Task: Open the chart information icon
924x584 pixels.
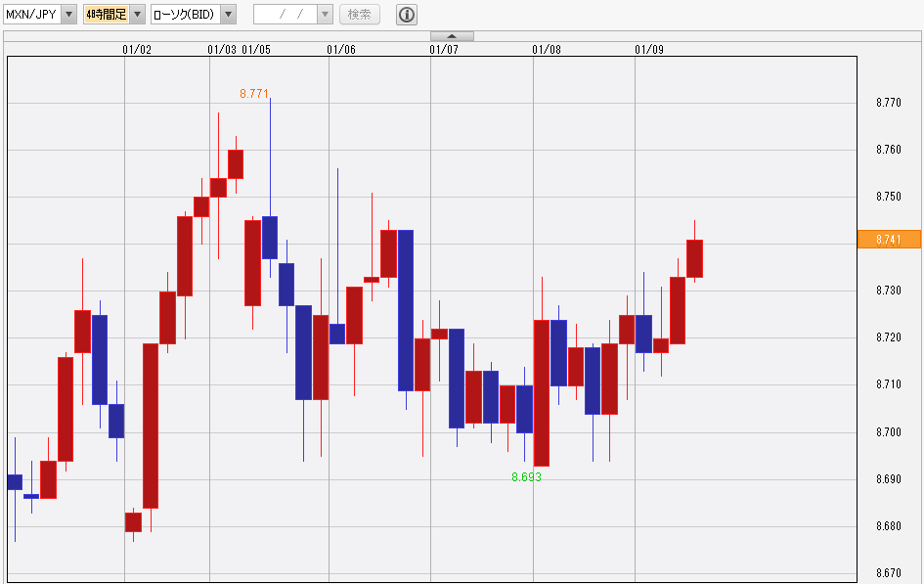Action: click(x=406, y=14)
